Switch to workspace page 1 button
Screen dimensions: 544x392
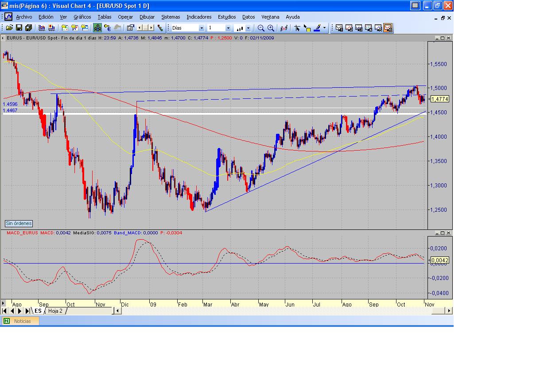click(x=339, y=28)
